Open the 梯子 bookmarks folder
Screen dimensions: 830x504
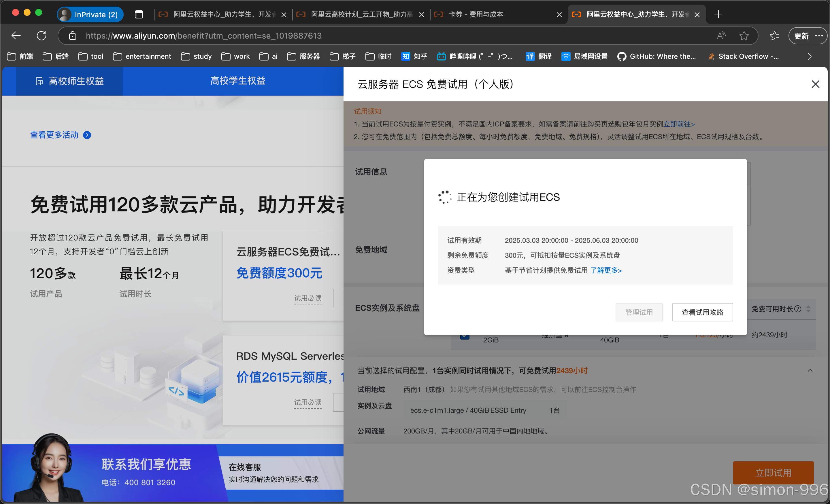pos(343,56)
